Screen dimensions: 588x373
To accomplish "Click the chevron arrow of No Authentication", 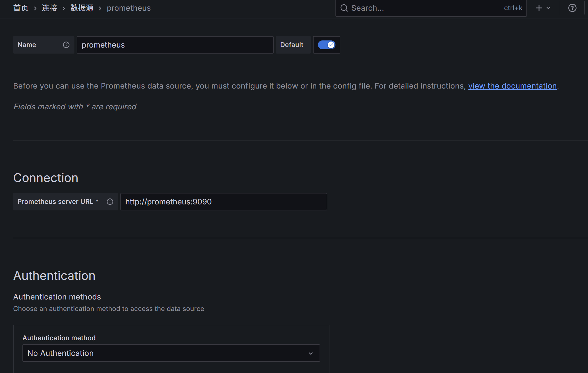I will point(311,353).
